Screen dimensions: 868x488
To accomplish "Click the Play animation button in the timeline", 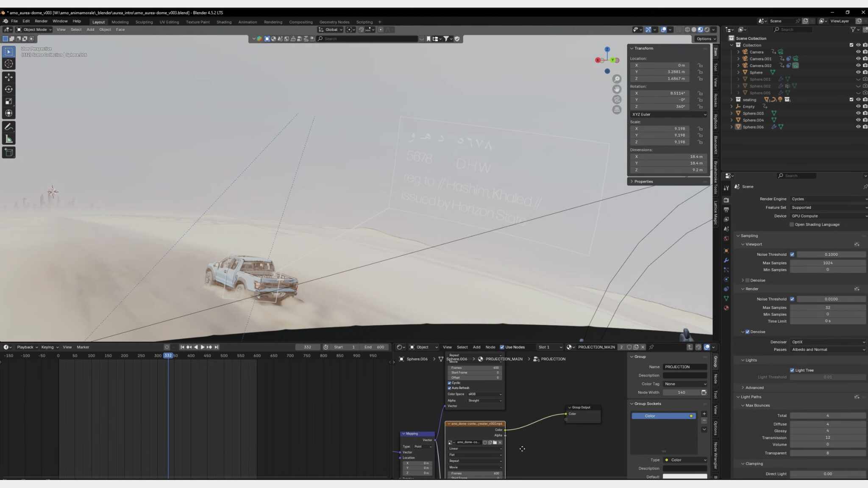I will pyautogui.click(x=202, y=347).
